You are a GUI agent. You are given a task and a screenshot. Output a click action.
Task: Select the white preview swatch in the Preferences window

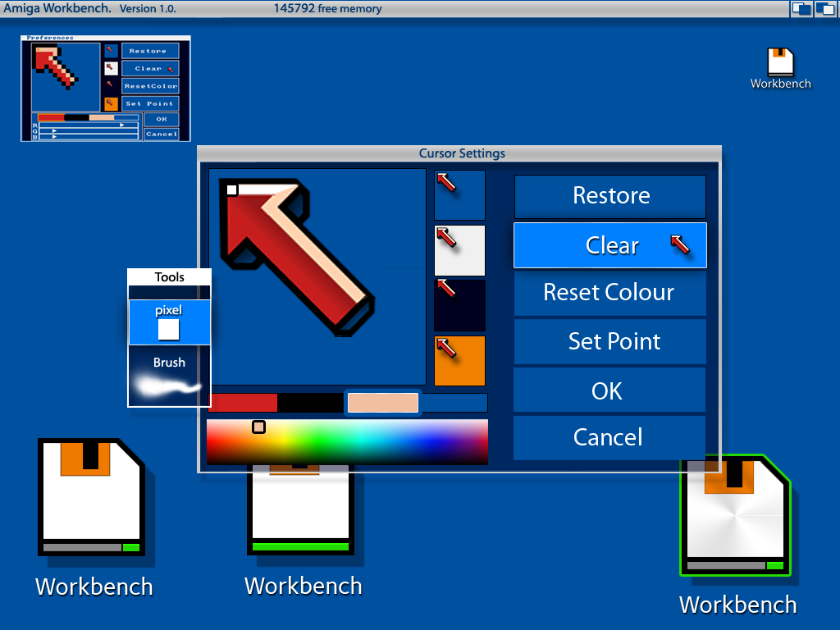pyautogui.click(x=111, y=68)
